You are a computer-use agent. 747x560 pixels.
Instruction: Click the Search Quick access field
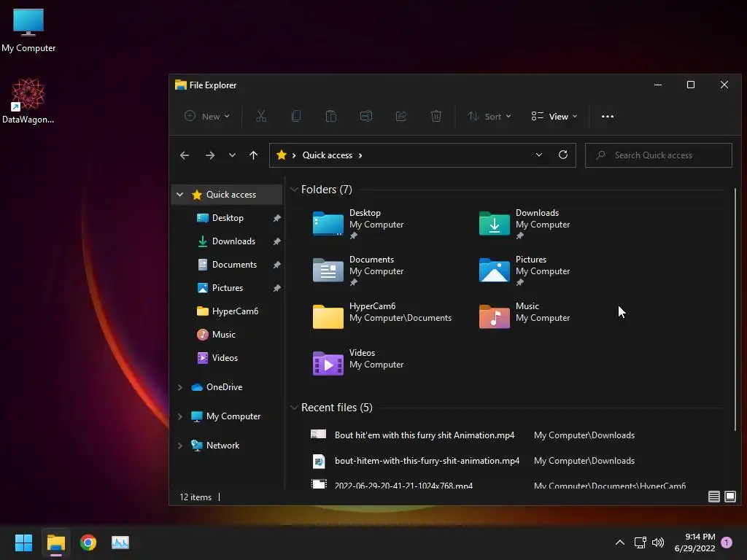(659, 155)
